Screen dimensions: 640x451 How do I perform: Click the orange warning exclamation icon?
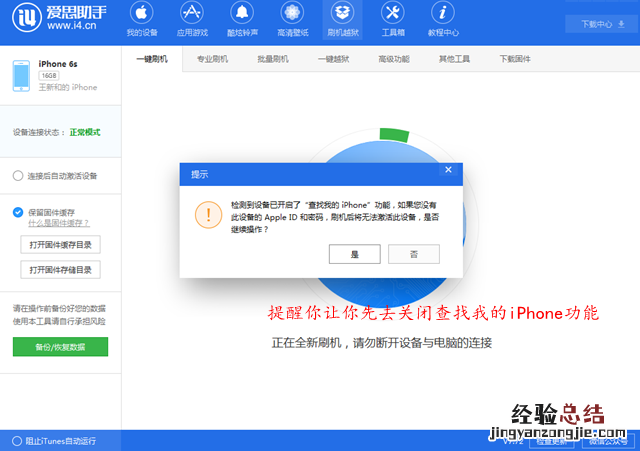click(209, 215)
